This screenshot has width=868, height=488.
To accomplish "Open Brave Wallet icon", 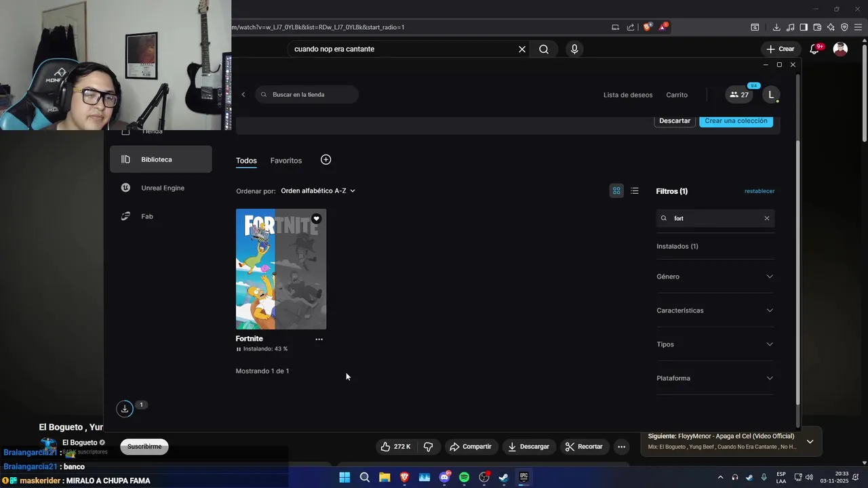I will pyautogui.click(x=817, y=27).
